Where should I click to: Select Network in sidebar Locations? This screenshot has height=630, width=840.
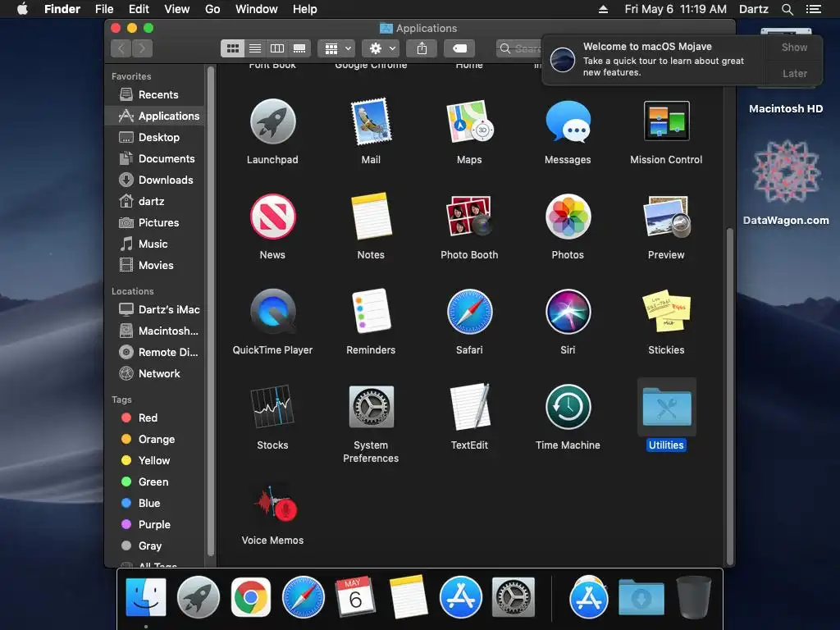[x=154, y=373]
